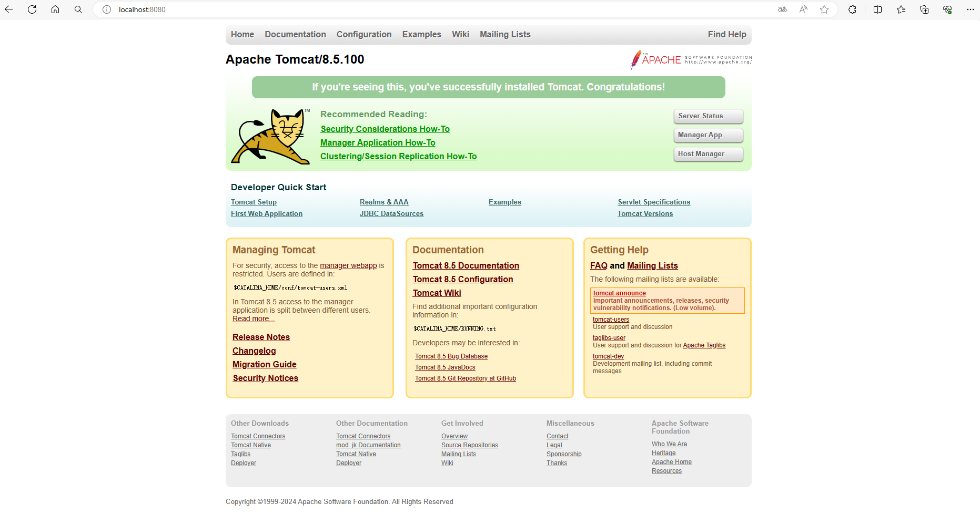The image size is (980, 514).
Task: Reload the page with refresh icon
Action: tap(32, 9)
